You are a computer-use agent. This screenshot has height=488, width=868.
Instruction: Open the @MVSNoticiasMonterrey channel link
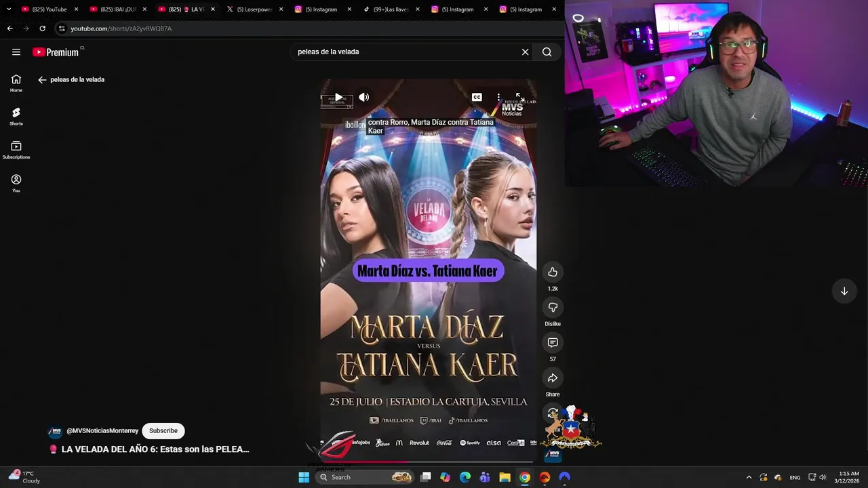coord(102,431)
